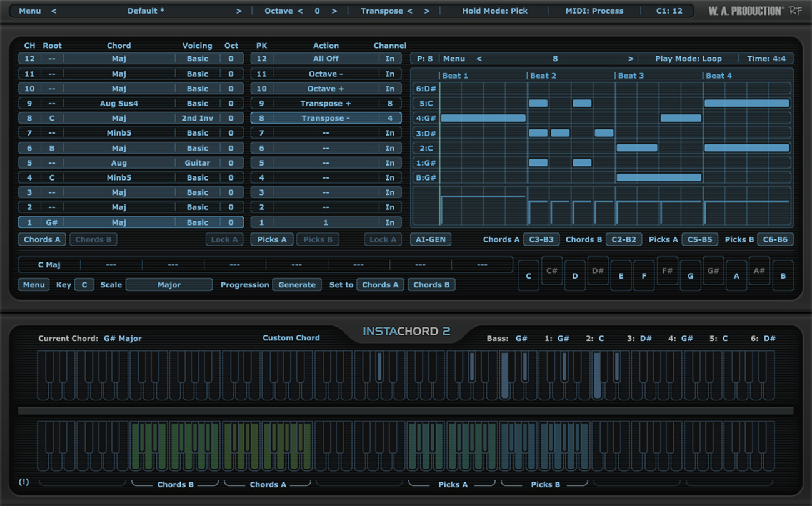Decrease Transpose with the left arrow

click(x=409, y=11)
